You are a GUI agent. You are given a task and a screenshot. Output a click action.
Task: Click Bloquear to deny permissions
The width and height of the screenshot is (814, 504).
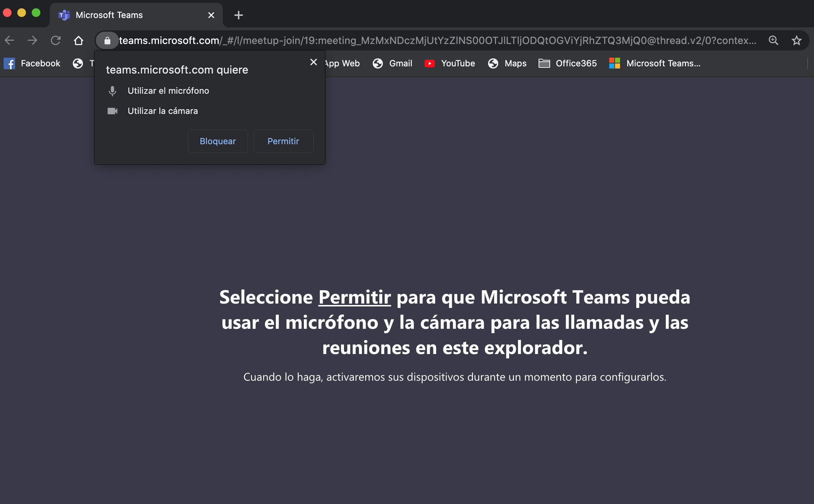pyautogui.click(x=218, y=141)
